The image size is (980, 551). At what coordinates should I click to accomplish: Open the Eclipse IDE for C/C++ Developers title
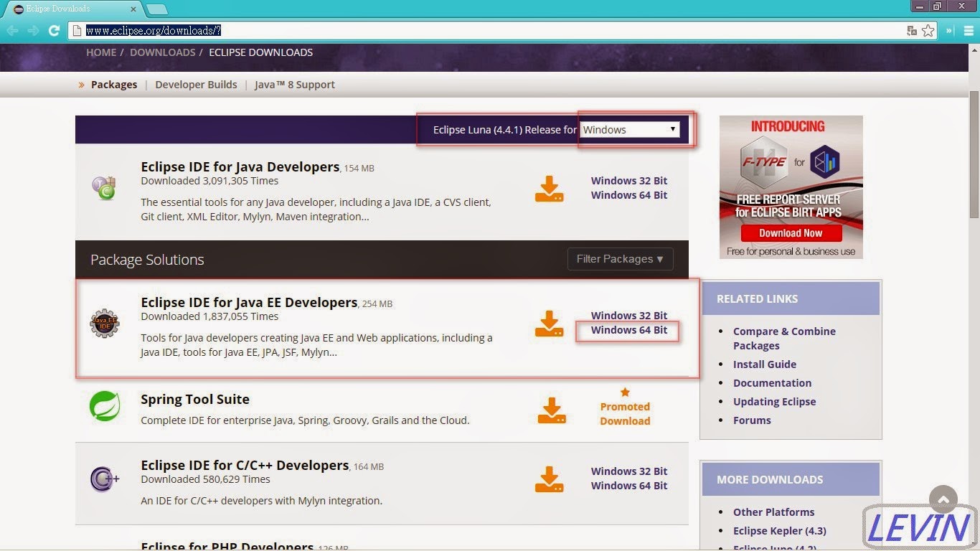click(x=245, y=465)
